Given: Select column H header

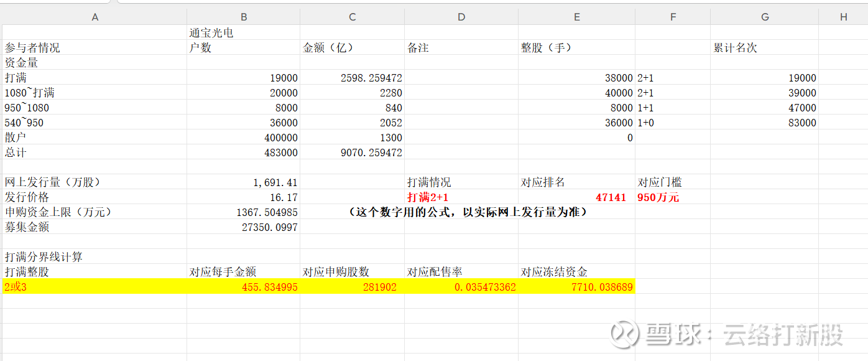Looking at the screenshot, I should (x=843, y=17).
